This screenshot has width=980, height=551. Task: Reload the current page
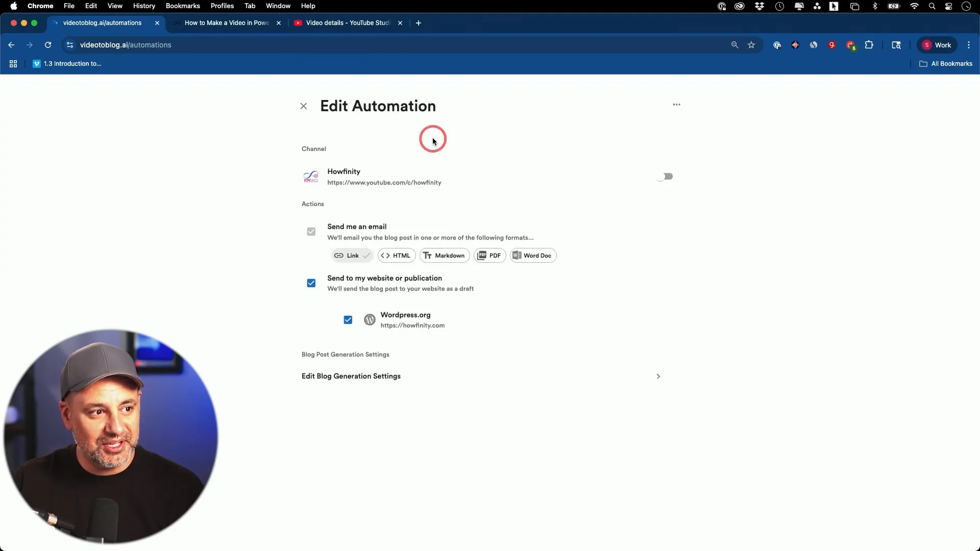point(48,45)
